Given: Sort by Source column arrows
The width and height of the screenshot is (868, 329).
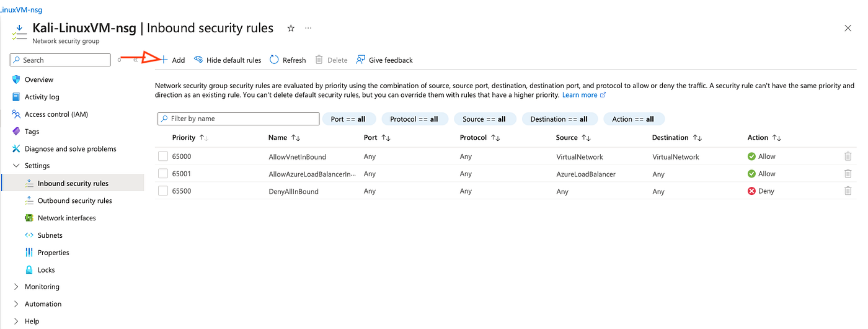Looking at the screenshot, I should tap(586, 138).
